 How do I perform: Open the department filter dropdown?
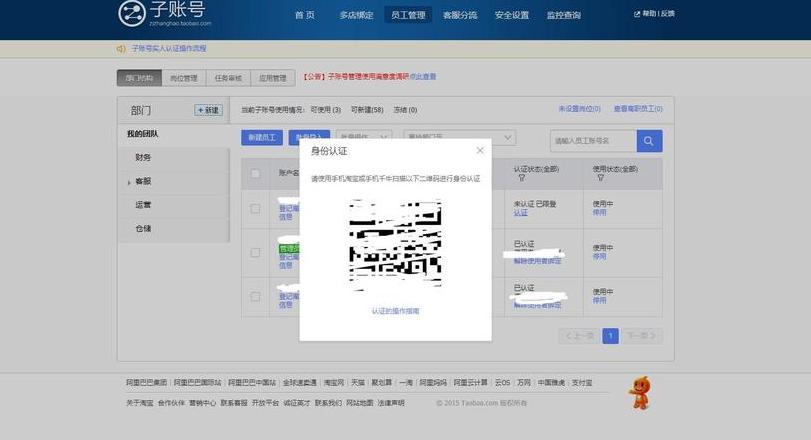pyautogui.click(x=459, y=137)
